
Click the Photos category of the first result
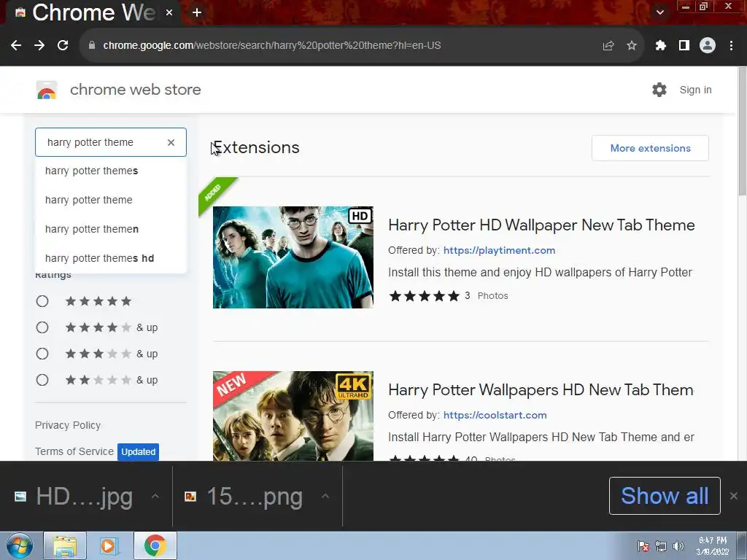492,296
